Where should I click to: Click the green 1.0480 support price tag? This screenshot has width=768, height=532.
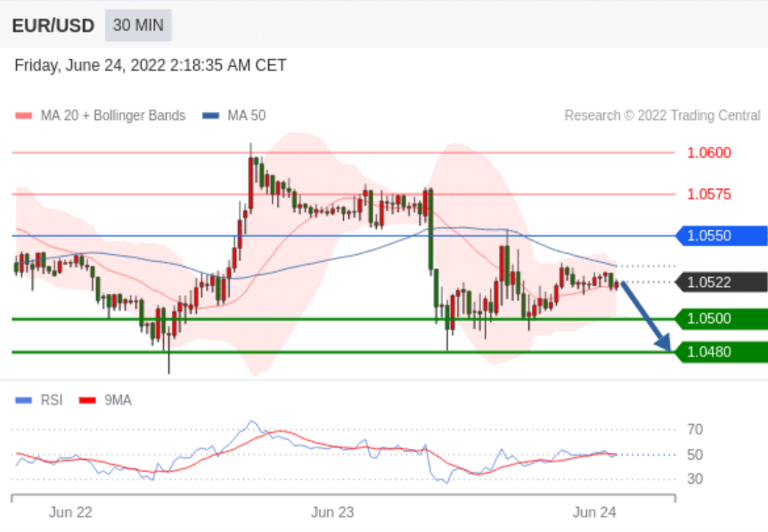[x=722, y=352]
